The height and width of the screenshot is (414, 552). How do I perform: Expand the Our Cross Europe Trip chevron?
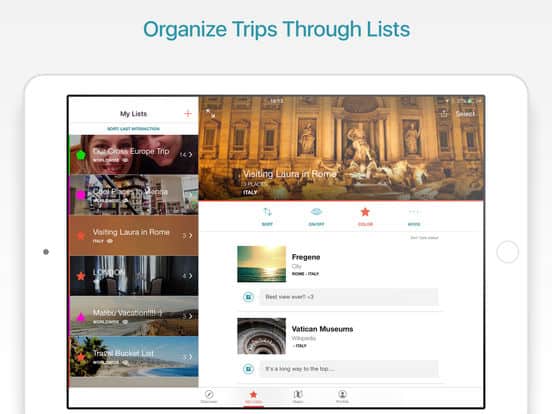(x=190, y=155)
